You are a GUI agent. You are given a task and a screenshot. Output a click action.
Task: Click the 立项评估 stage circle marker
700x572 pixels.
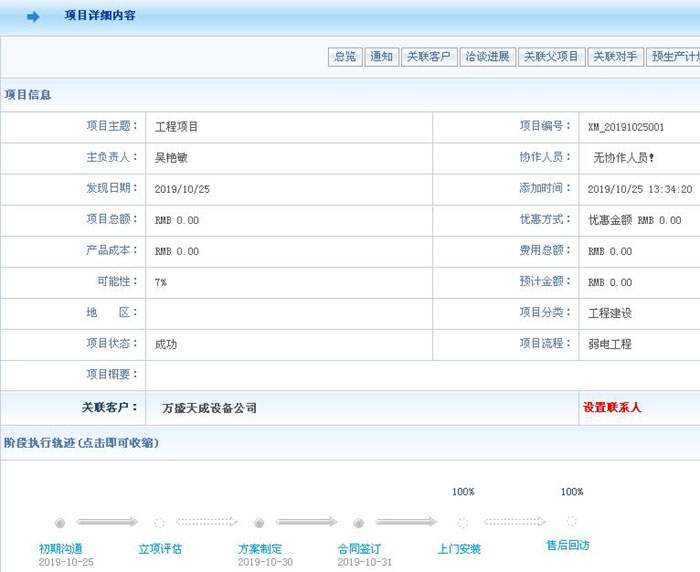point(159,522)
